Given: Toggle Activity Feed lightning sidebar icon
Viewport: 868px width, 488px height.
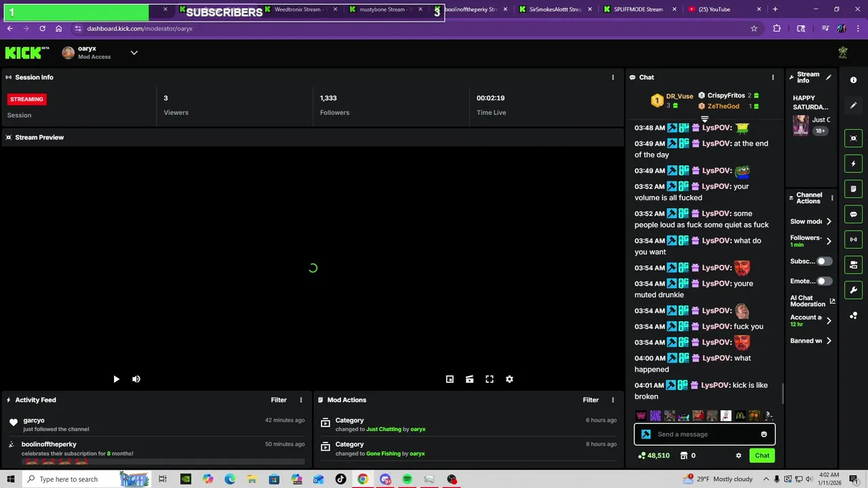Looking at the screenshot, I should point(853,163).
